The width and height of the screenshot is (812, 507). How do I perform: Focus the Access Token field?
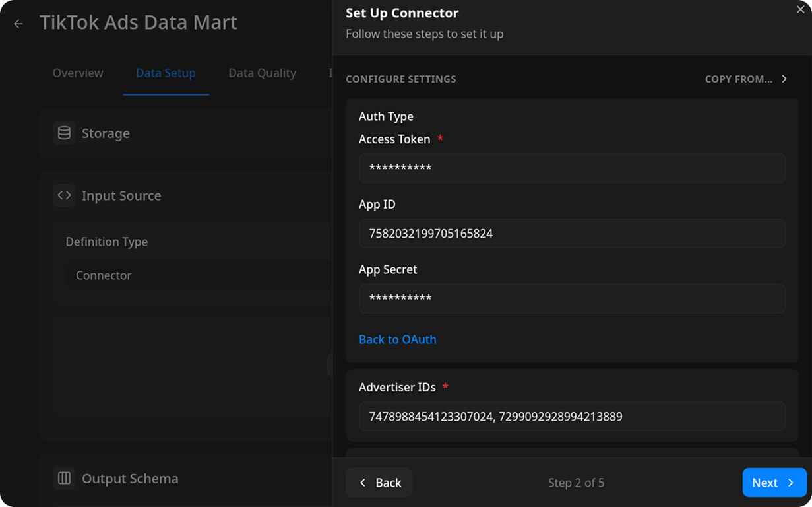[572, 168]
